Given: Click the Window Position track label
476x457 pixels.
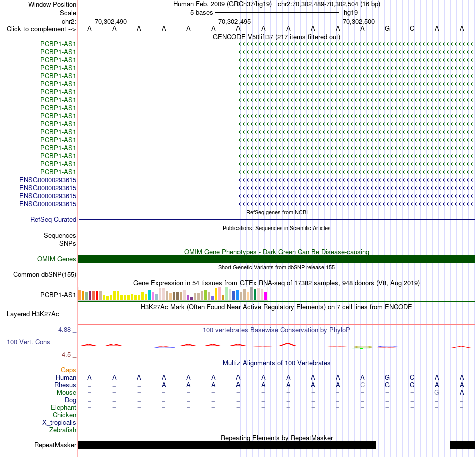Looking at the screenshot, I should click(x=52, y=4).
